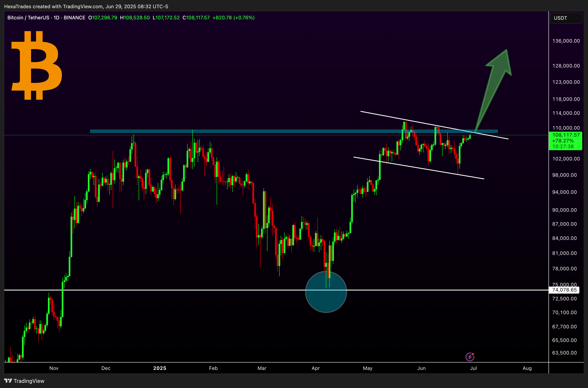
Task: Click the Jun label on time axis
Action: 421,368
